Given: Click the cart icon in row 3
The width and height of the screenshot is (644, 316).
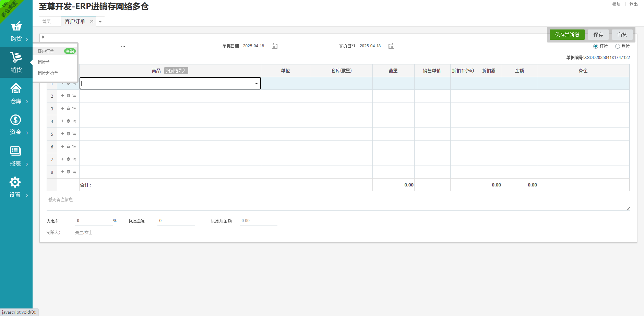Looking at the screenshot, I should (x=74, y=109).
